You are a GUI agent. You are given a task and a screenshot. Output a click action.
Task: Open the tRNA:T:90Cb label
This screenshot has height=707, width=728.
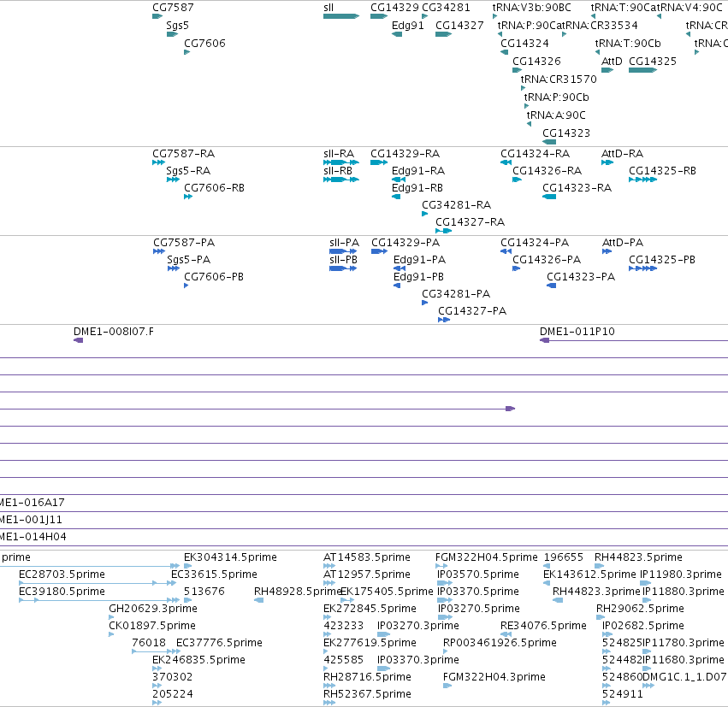click(628, 43)
